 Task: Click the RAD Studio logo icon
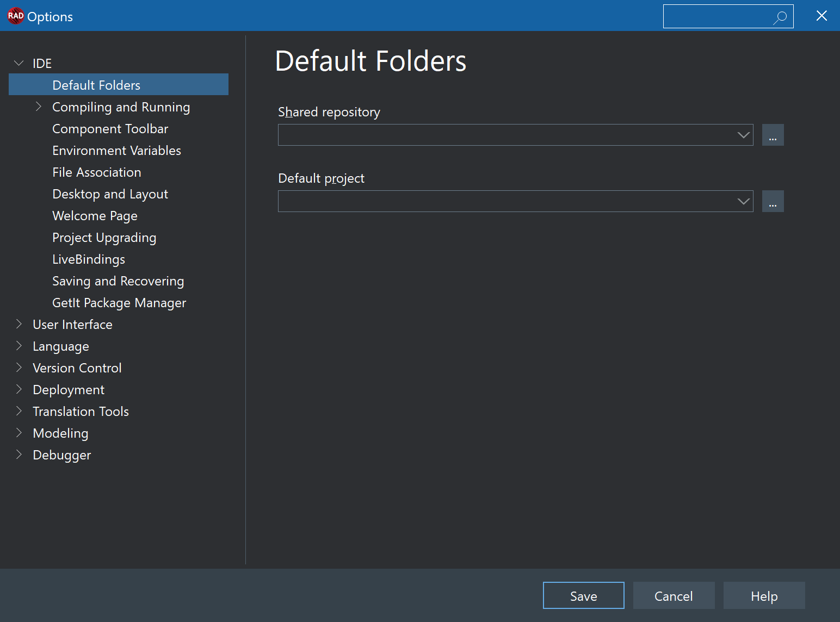(16, 16)
